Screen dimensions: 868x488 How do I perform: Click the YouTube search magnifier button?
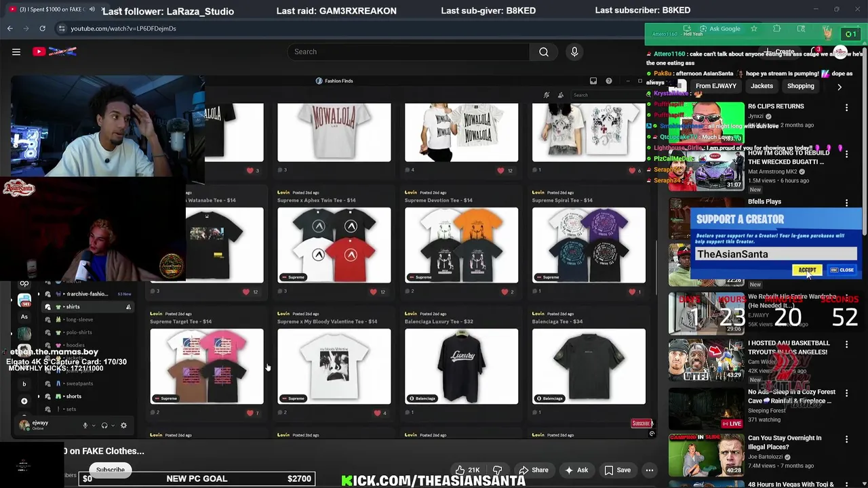(544, 52)
